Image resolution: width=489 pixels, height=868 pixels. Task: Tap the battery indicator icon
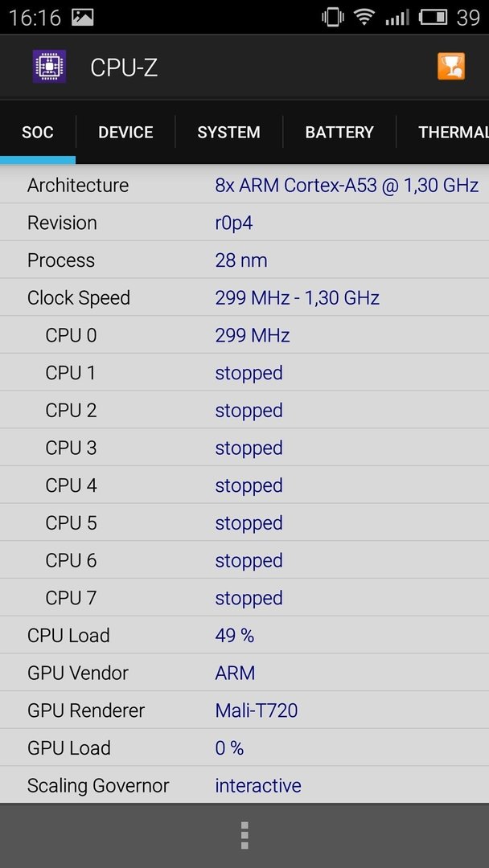coord(433,18)
